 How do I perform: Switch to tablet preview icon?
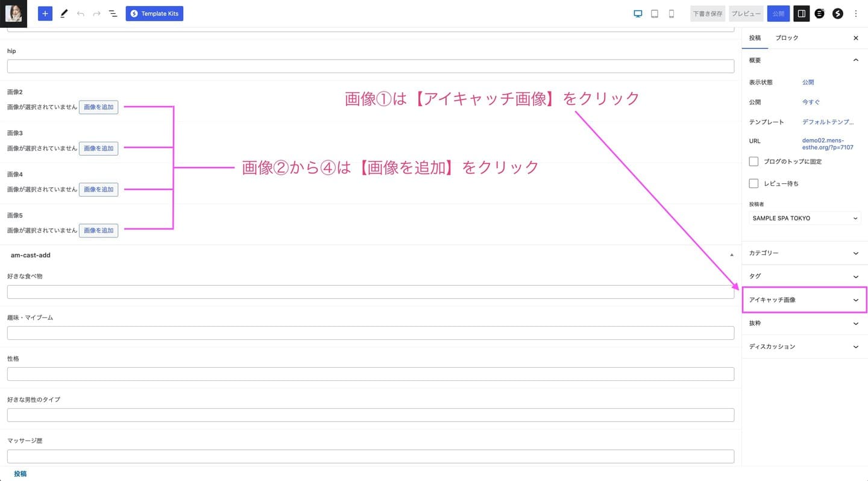click(x=655, y=13)
